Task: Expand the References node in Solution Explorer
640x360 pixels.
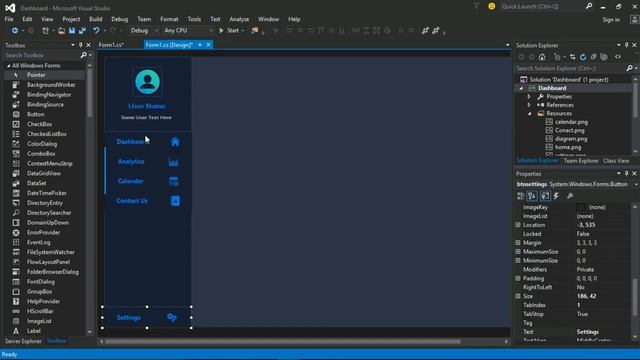Action: 529,105
